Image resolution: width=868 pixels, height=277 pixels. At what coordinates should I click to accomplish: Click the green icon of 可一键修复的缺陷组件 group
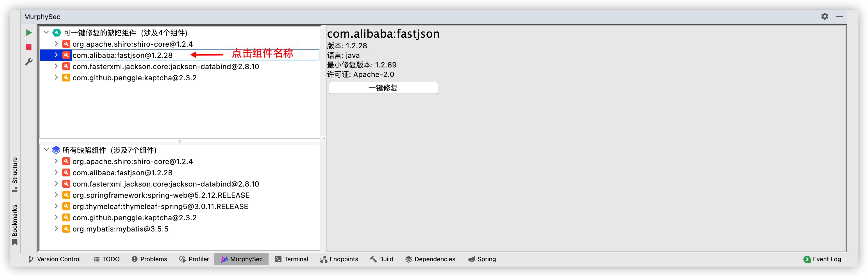coord(57,33)
